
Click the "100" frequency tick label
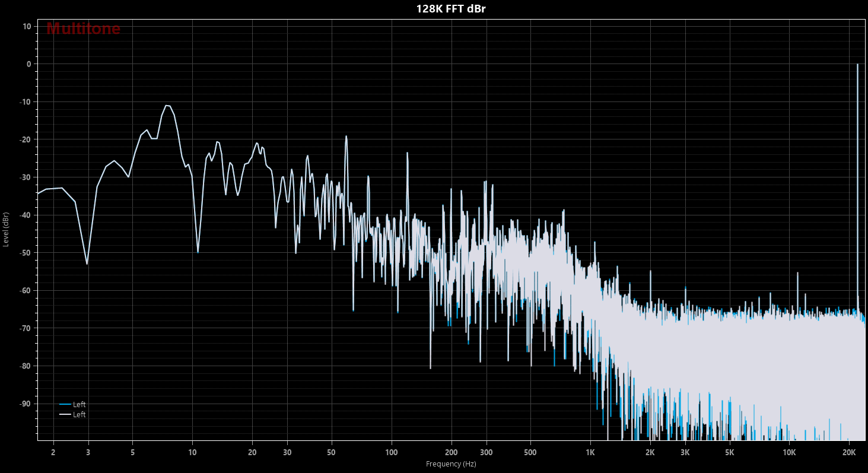pyautogui.click(x=391, y=452)
